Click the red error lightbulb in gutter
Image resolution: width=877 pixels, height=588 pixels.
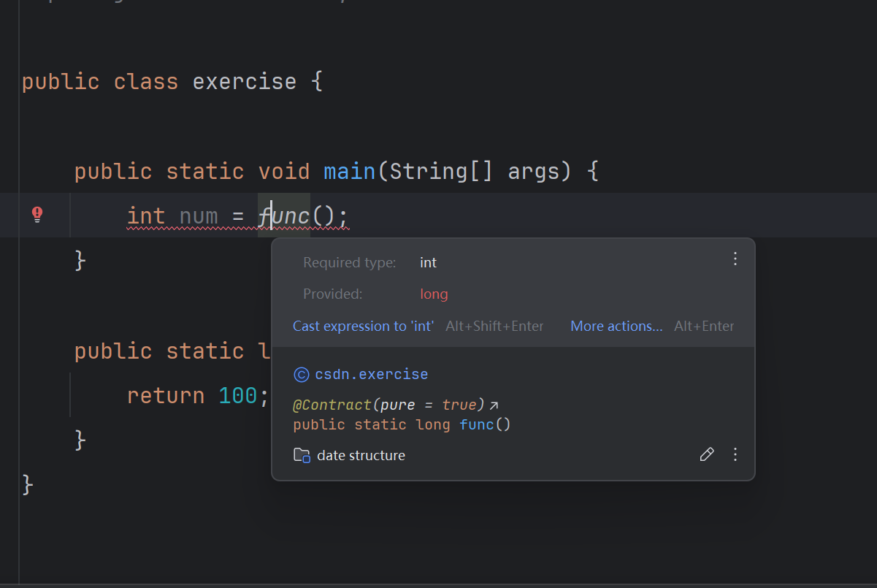37,215
